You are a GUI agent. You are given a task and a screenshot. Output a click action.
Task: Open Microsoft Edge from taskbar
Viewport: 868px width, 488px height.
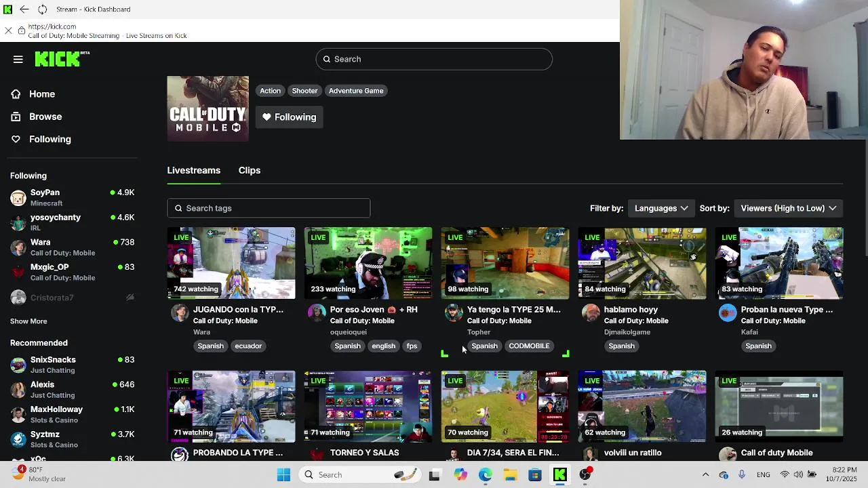(486, 475)
